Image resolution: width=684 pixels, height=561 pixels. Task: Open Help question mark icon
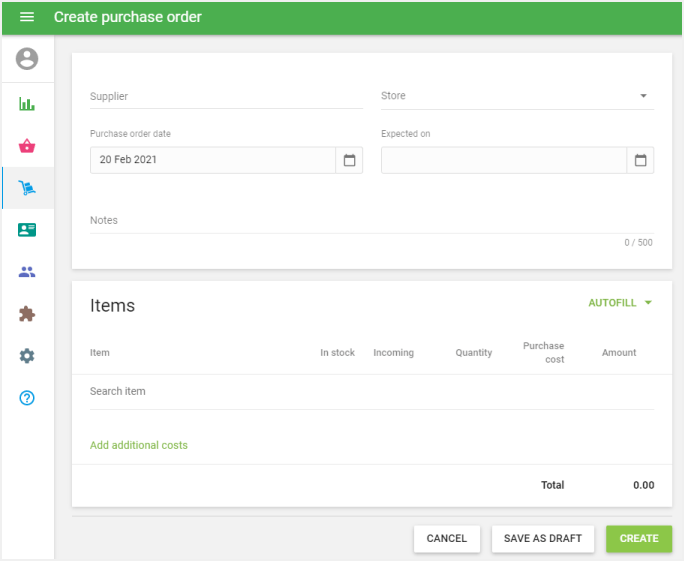coord(27,398)
